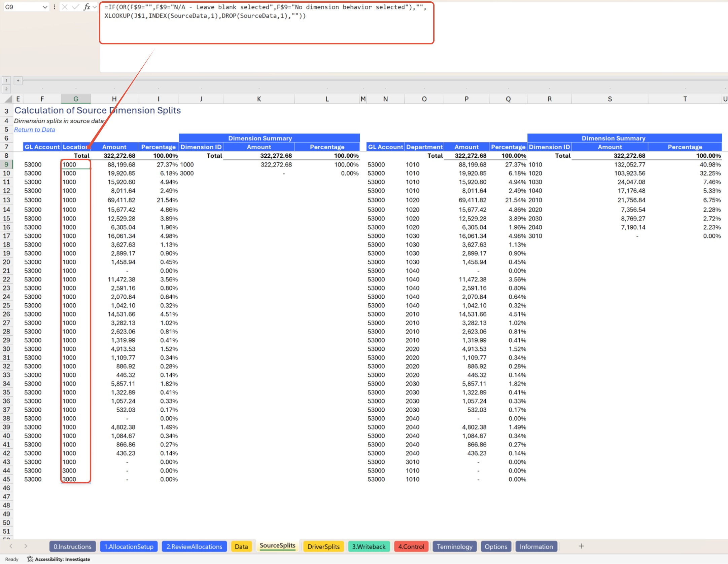This screenshot has height=564, width=728.
Task: Click Accessibility Investigate status icon
Action: coord(30,559)
